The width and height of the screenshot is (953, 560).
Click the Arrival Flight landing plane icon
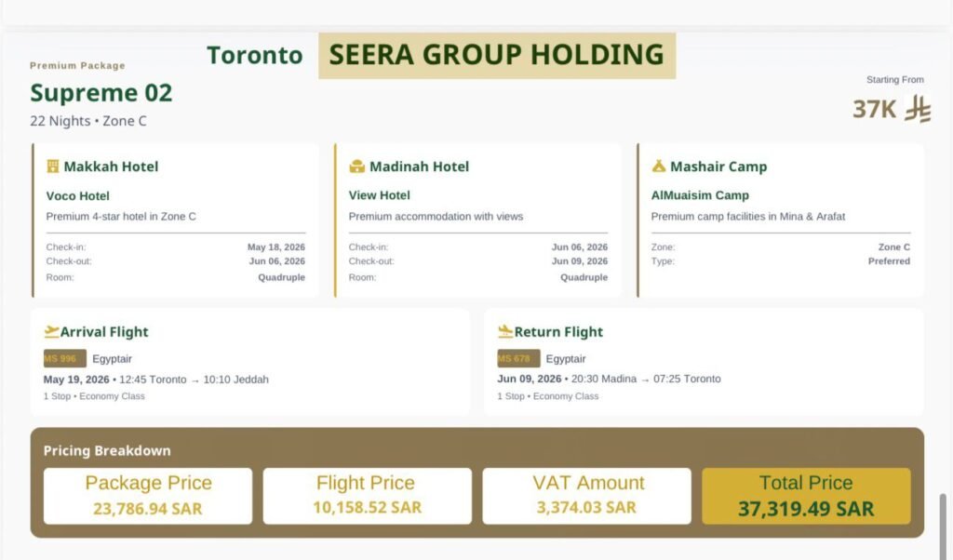[51, 332]
